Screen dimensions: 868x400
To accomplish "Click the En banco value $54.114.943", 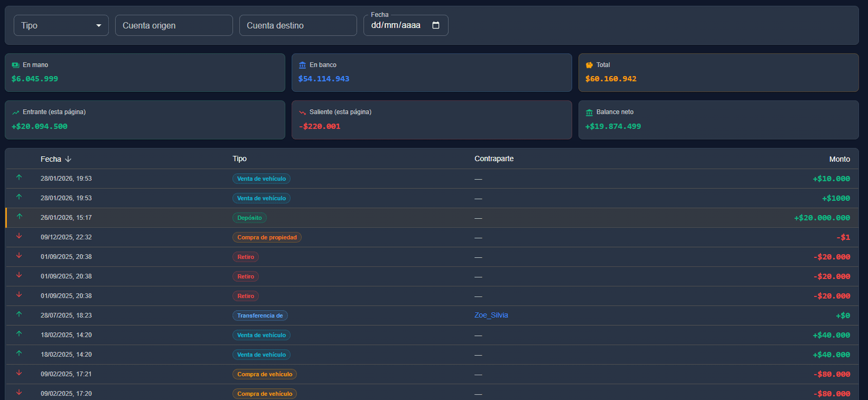I will [324, 79].
